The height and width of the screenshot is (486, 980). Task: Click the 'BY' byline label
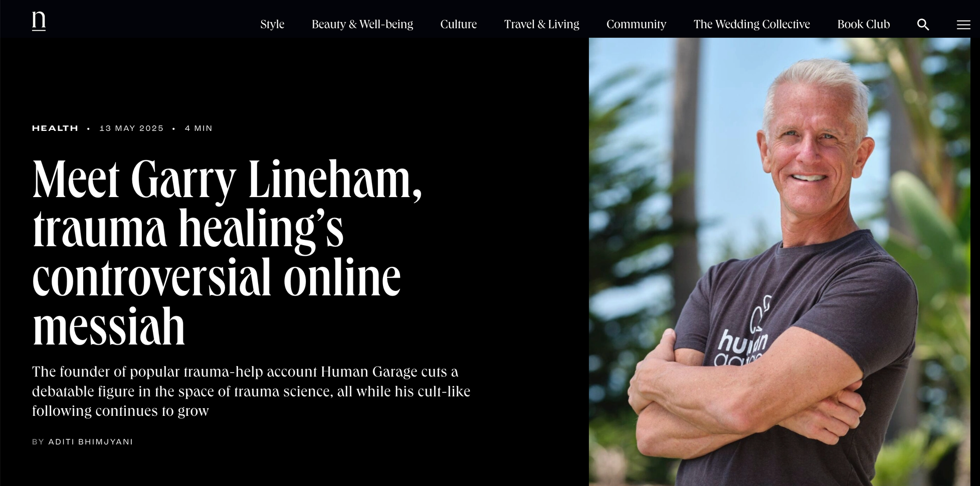point(38,442)
